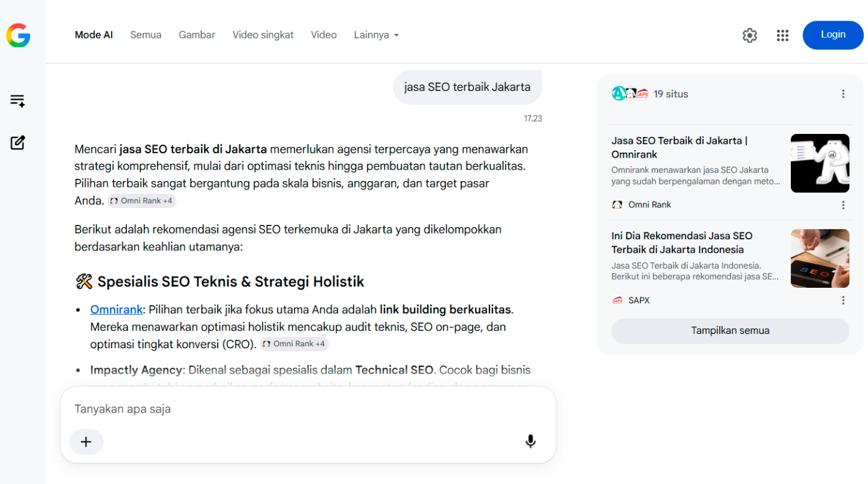The height and width of the screenshot is (484, 868).
Task: Click the 19 situs label
Action: (x=671, y=94)
